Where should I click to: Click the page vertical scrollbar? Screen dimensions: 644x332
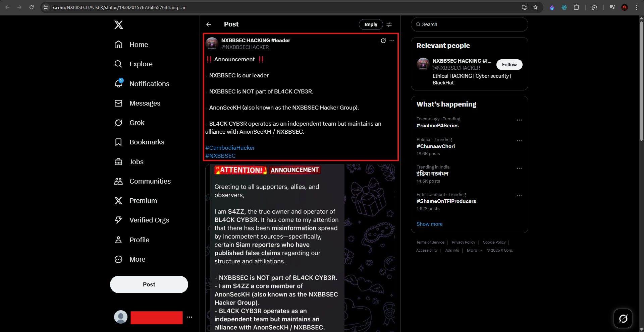641,80
